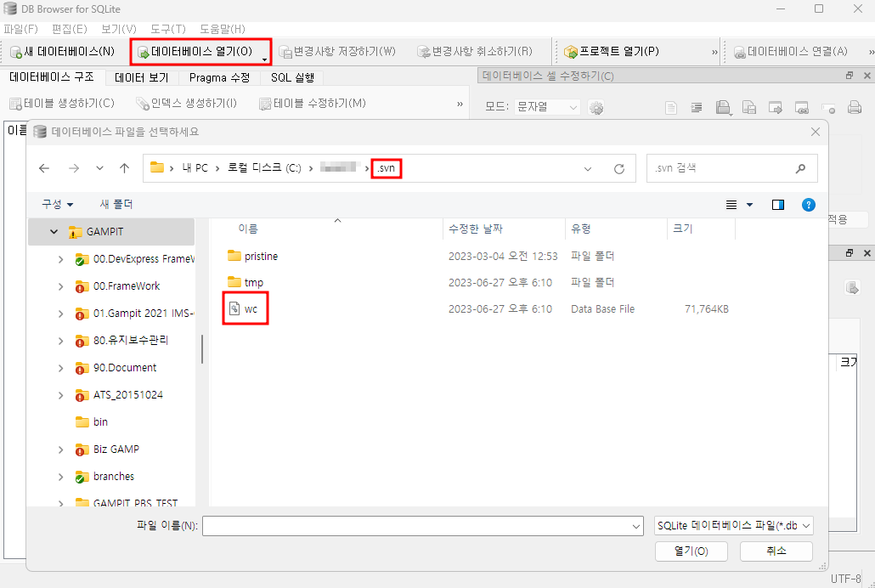Expand toolbar overflow chevron after 프로젝트 열기

click(714, 53)
